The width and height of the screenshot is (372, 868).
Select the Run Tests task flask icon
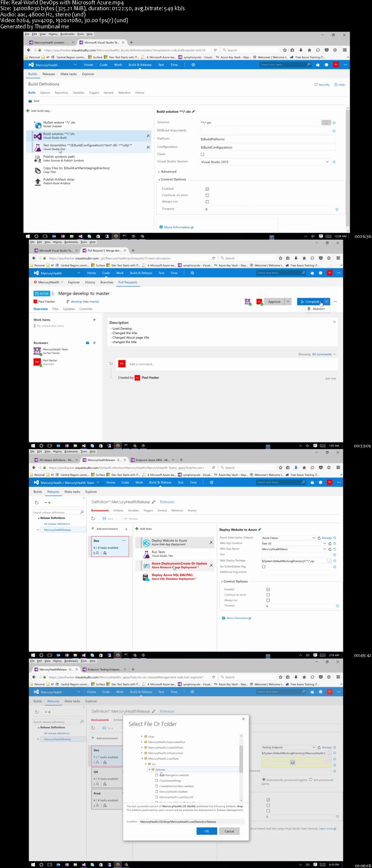coord(146,554)
